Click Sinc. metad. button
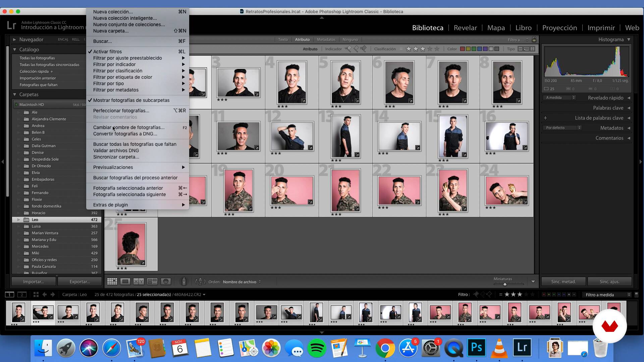 tap(563, 282)
